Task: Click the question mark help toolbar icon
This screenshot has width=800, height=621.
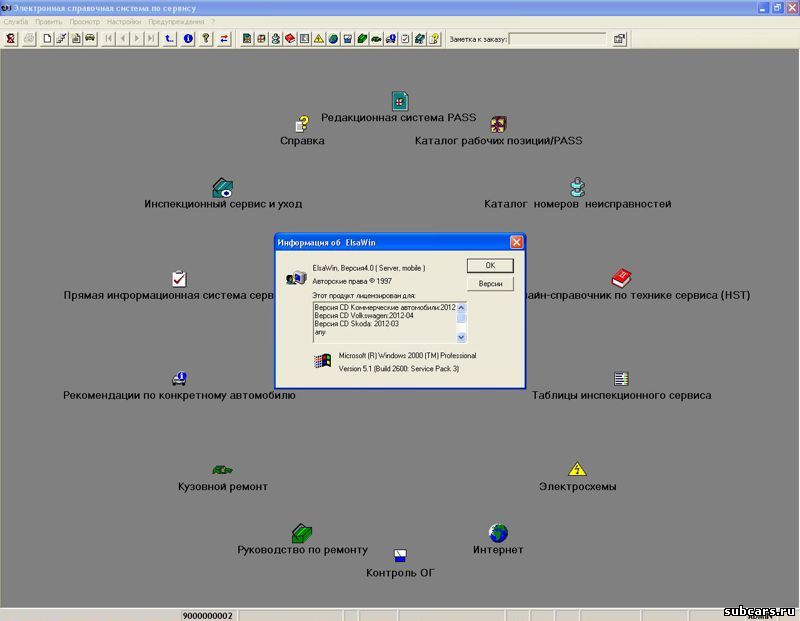Action: click(x=206, y=39)
